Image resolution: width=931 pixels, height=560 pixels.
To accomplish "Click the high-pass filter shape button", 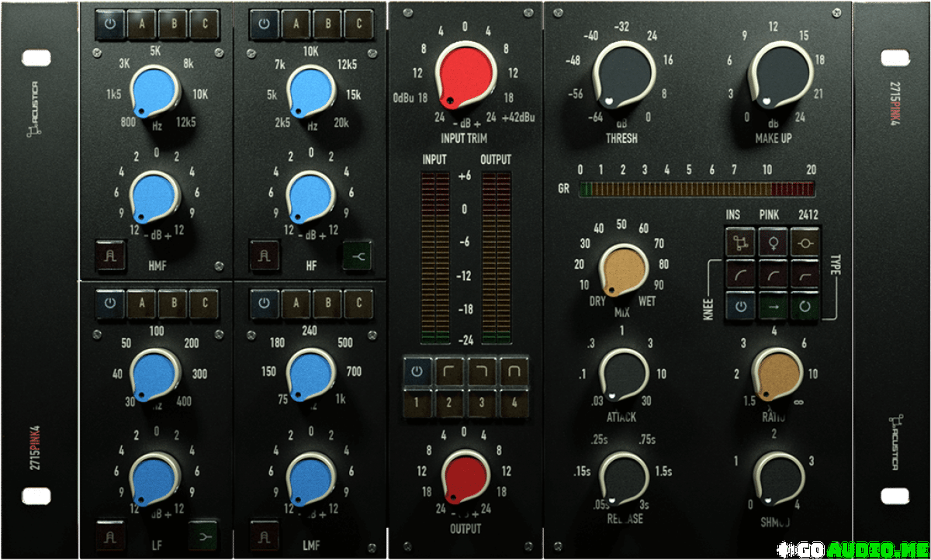I will click(449, 371).
